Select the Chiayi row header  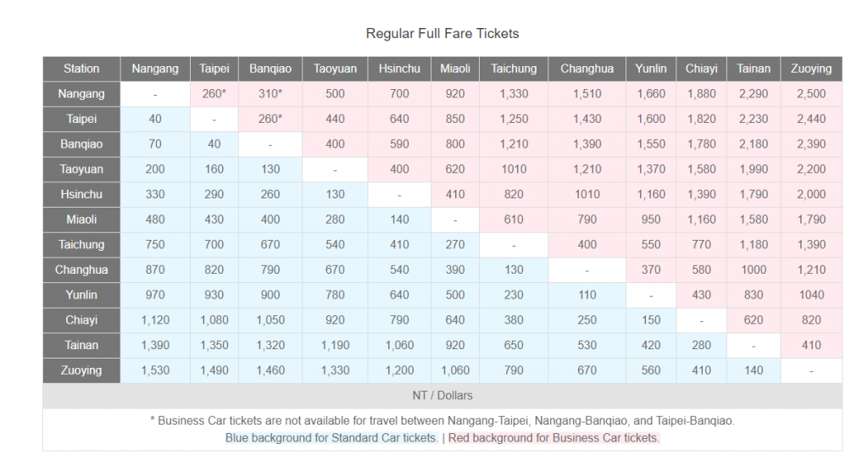point(81,320)
